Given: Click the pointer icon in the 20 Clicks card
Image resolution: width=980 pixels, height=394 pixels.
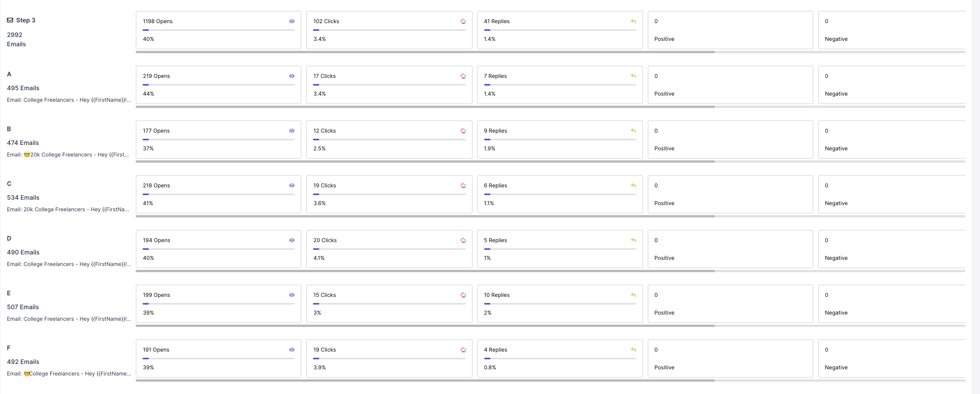Looking at the screenshot, I should 463,240.
